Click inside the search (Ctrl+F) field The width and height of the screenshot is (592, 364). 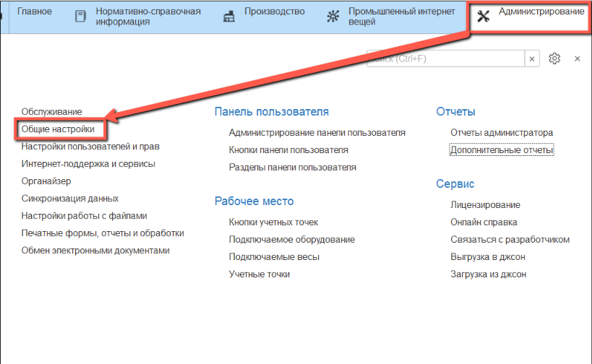pos(445,58)
